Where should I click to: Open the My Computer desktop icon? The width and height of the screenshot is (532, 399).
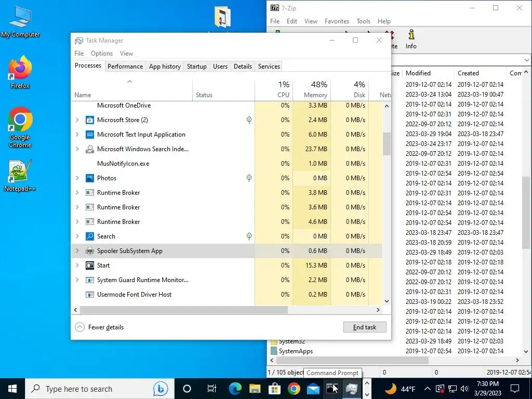pyautogui.click(x=20, y=22)
